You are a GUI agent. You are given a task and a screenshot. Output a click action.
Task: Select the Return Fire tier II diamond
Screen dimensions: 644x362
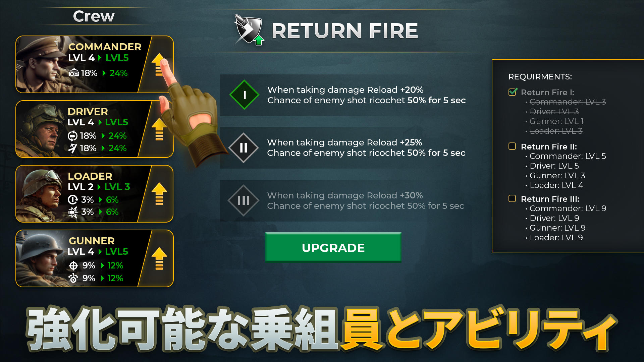tap(244, 148)
